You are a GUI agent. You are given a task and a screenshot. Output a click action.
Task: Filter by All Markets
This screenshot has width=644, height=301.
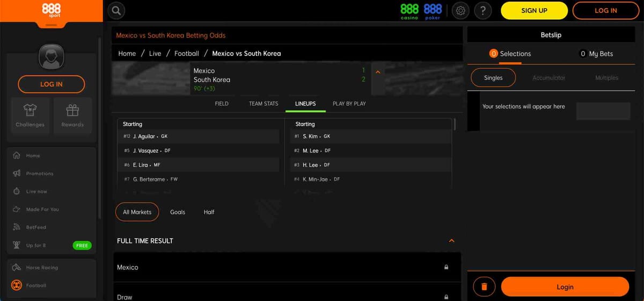point(137,212)
